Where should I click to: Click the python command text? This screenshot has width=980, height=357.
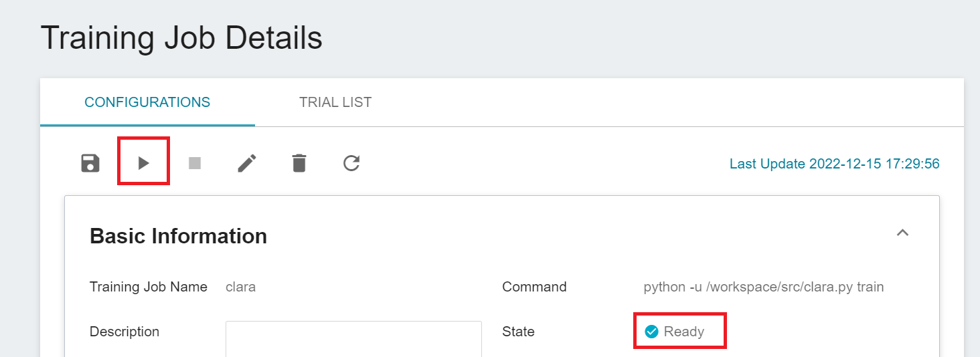(763, 287)
